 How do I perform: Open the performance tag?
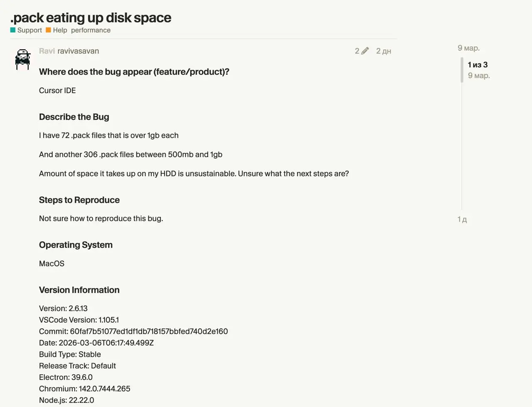coord(91,30)
